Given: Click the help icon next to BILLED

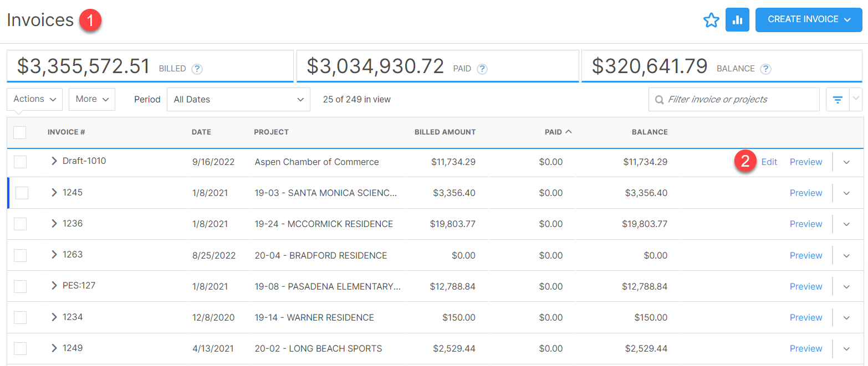Looking at the screenshot, I should click(x=197, y=69).
